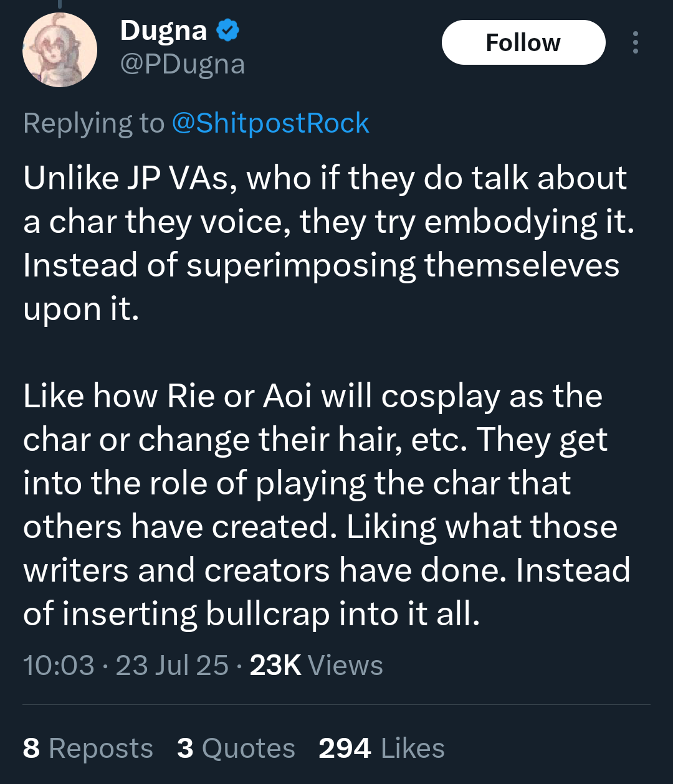Show the 3 Quotes list
The image size is (673, 784).
[x=236, y=748]
